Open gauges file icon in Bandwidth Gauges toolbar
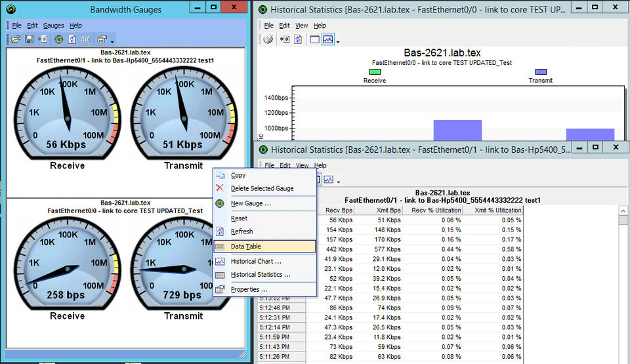Viewport: 630px width, 364px height. coord(16,39)
